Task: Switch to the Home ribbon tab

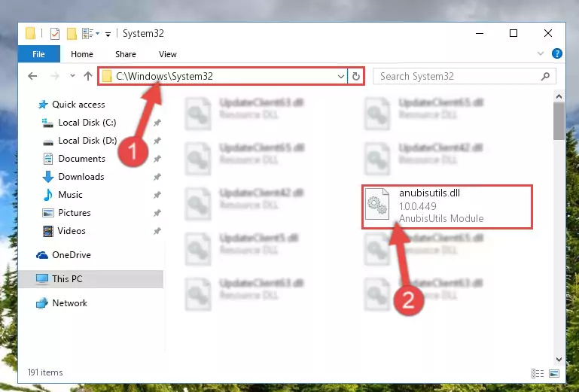Action: click(82, 54)
